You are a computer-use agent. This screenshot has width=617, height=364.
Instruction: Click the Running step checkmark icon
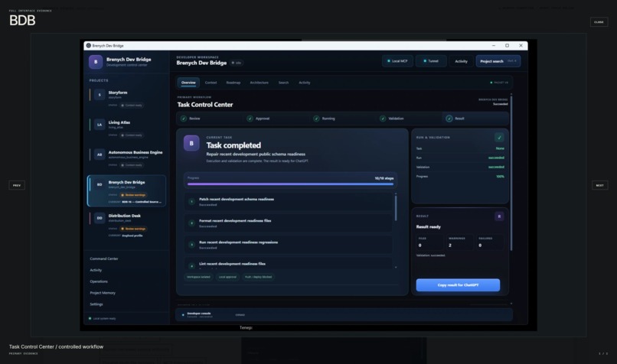tap(316, 119)
